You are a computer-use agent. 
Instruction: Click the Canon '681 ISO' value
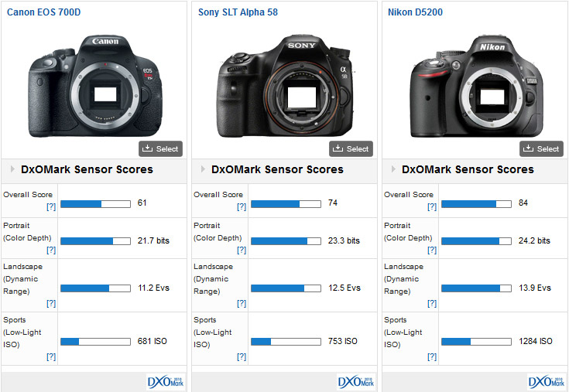coord(152,341)
